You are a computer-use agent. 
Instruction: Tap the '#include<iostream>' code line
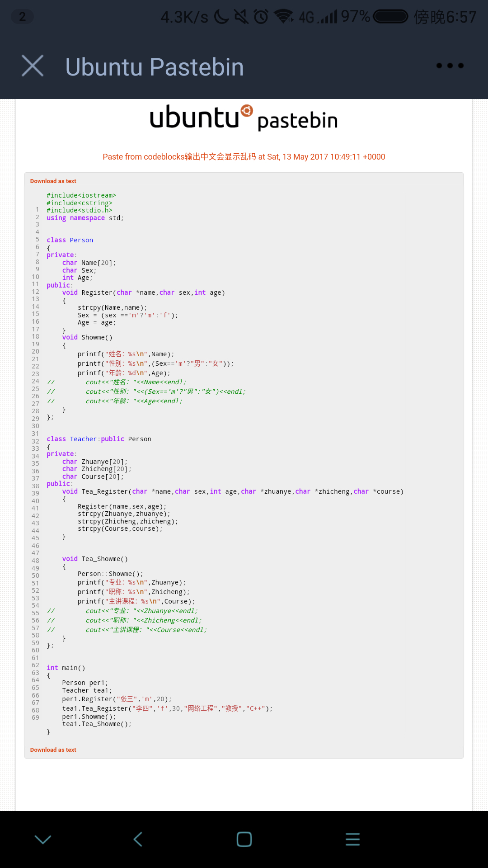[81, 195]
